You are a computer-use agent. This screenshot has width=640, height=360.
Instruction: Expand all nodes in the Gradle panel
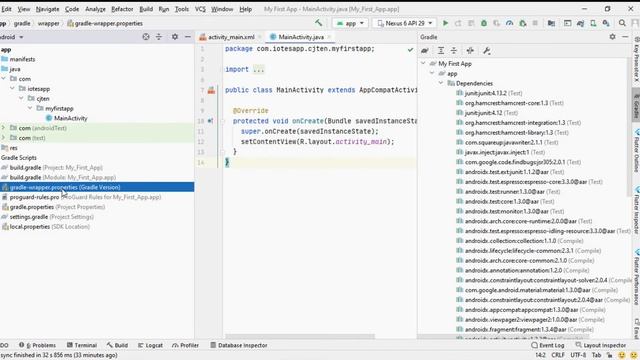[441, 51]
